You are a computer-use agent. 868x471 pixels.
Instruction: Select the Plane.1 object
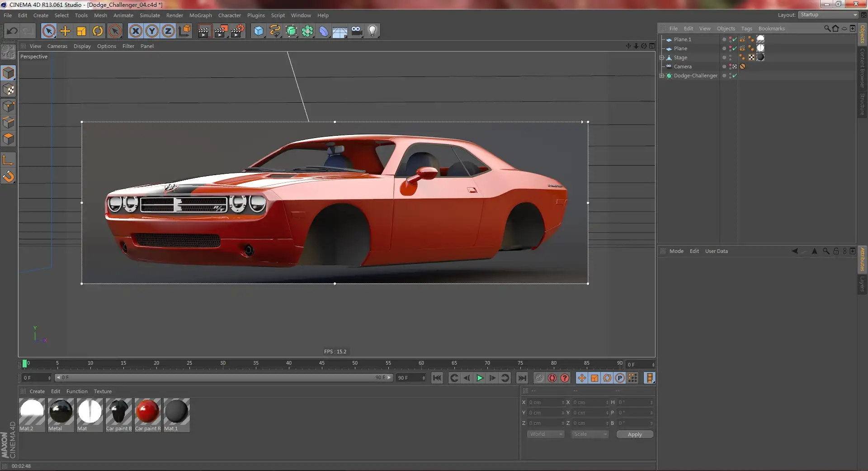click(x=682, y=39)
